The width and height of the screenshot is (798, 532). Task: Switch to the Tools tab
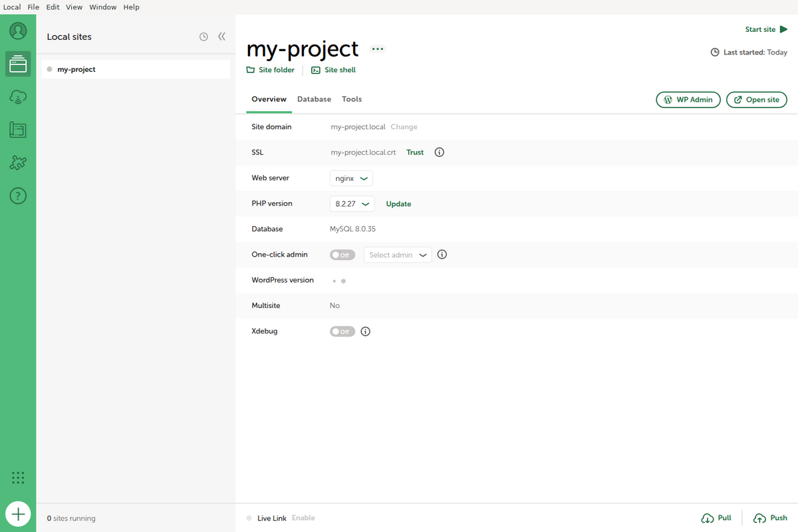click(x=352, y=99)
